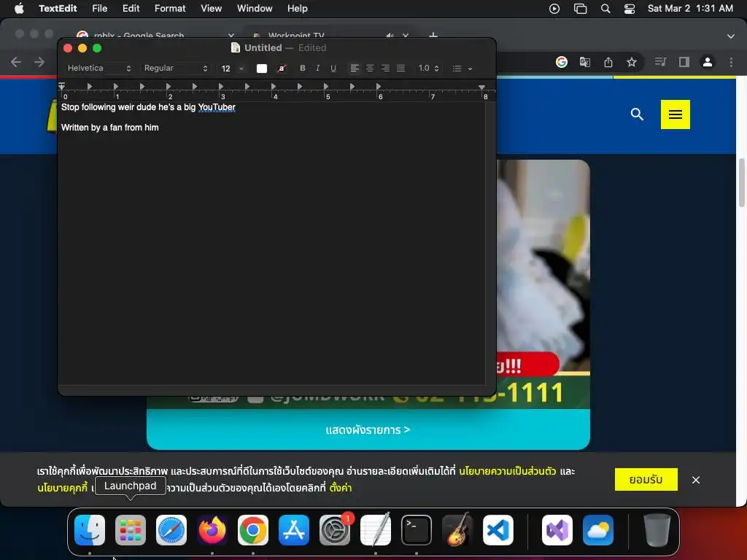The width and height of the screenshot is (747, 560).
Task: Open the Format menu
Action: (170, 8)
